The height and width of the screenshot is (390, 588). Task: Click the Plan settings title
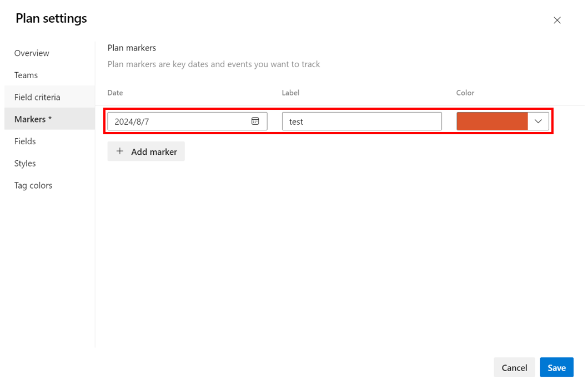[52, 18]
